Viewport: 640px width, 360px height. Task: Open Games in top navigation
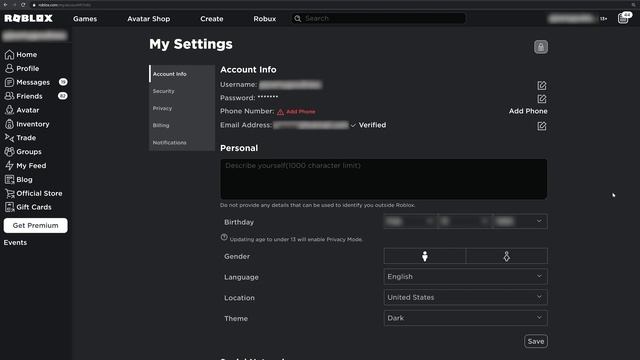tap(85, 19)
